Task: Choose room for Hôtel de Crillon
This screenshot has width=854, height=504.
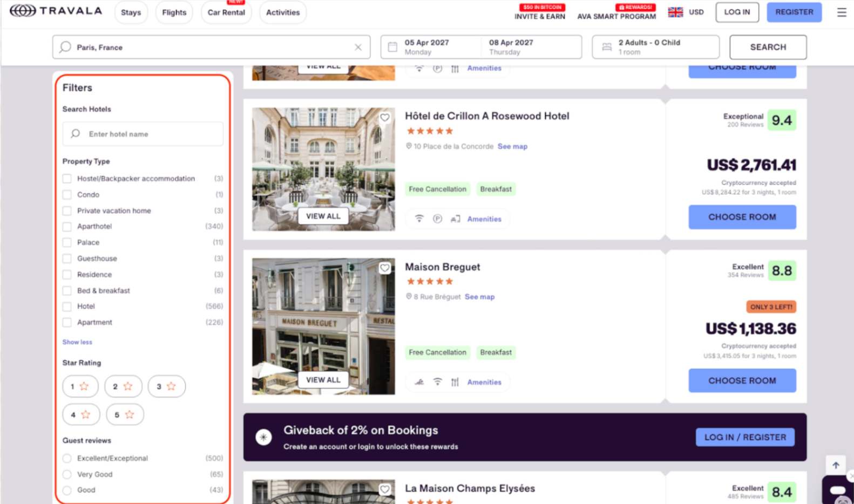Action: pos(742,217)
